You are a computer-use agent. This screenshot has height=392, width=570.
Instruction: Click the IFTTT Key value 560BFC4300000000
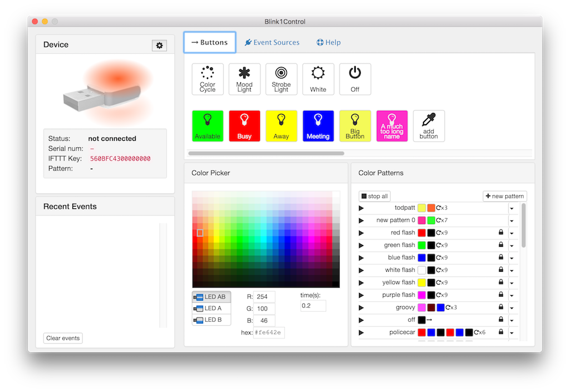(x=120, y=159)
